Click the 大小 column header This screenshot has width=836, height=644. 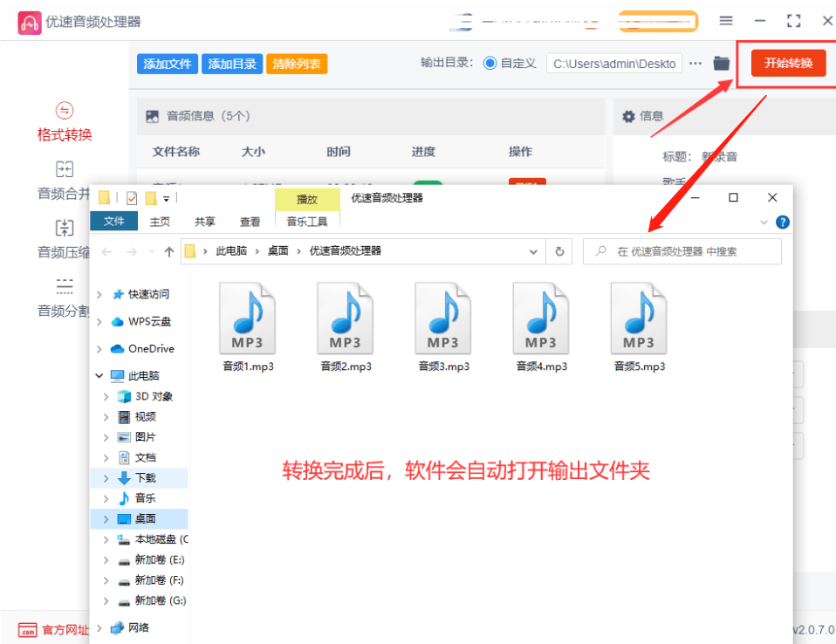point(253,152)
